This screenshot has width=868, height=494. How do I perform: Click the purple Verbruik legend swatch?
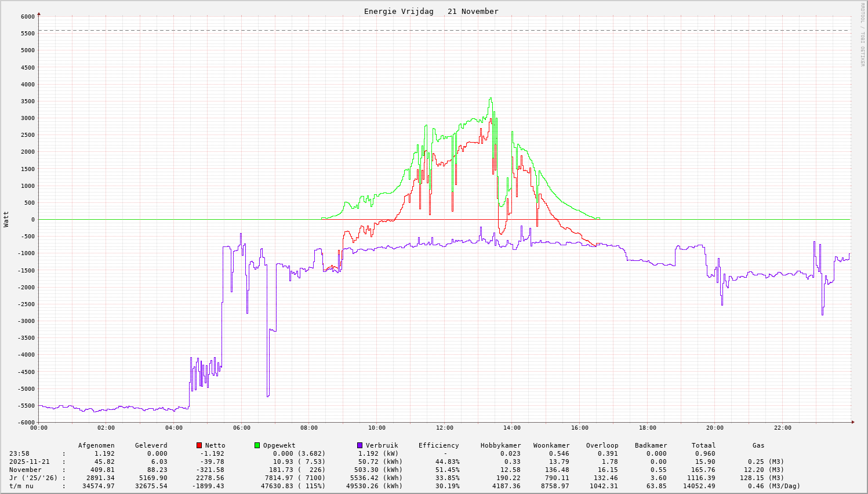(x=360, y=445)
